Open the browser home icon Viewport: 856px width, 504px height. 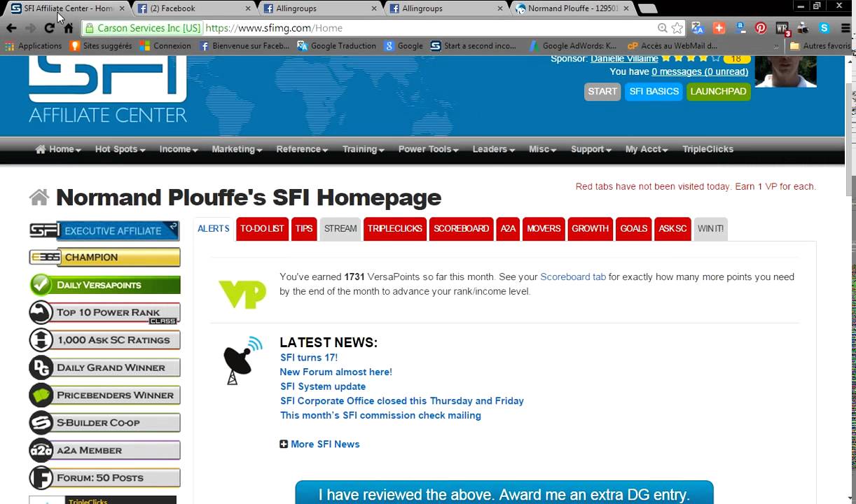coord(68,28)
